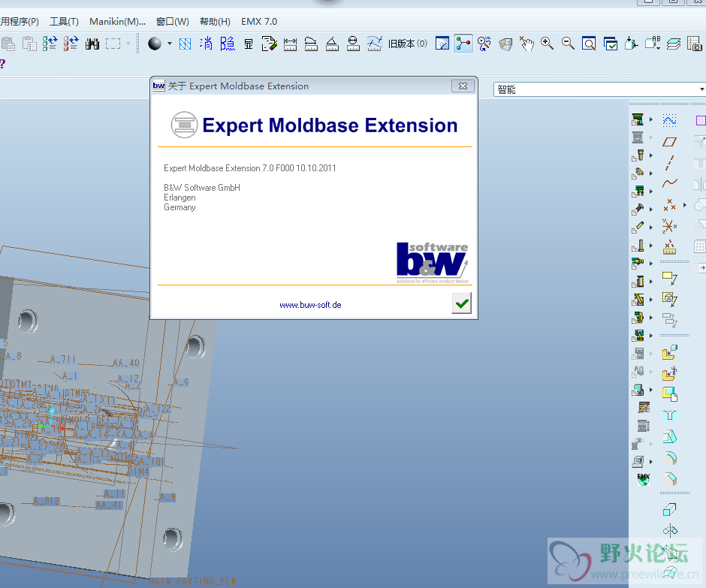This screenshot has width=706, height=588.
Task: Expand the display style sphere dropdown arrow
Action: point(169,44)
